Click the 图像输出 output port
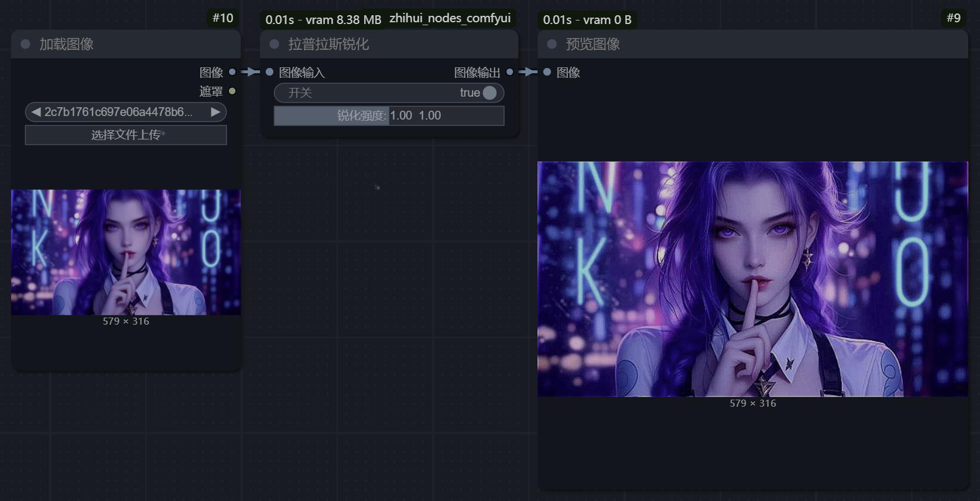Screen dimensions: 980x501 [x=510, y=72]
